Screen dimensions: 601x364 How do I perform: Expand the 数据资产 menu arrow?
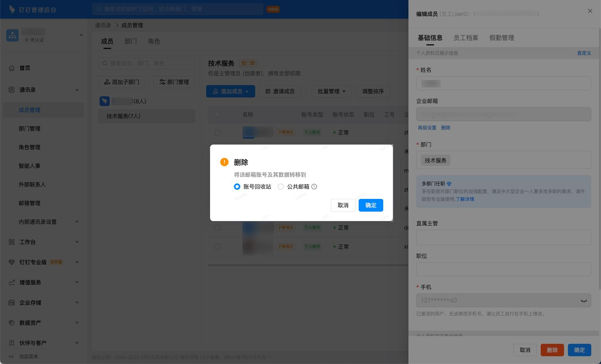click(77, 323)
